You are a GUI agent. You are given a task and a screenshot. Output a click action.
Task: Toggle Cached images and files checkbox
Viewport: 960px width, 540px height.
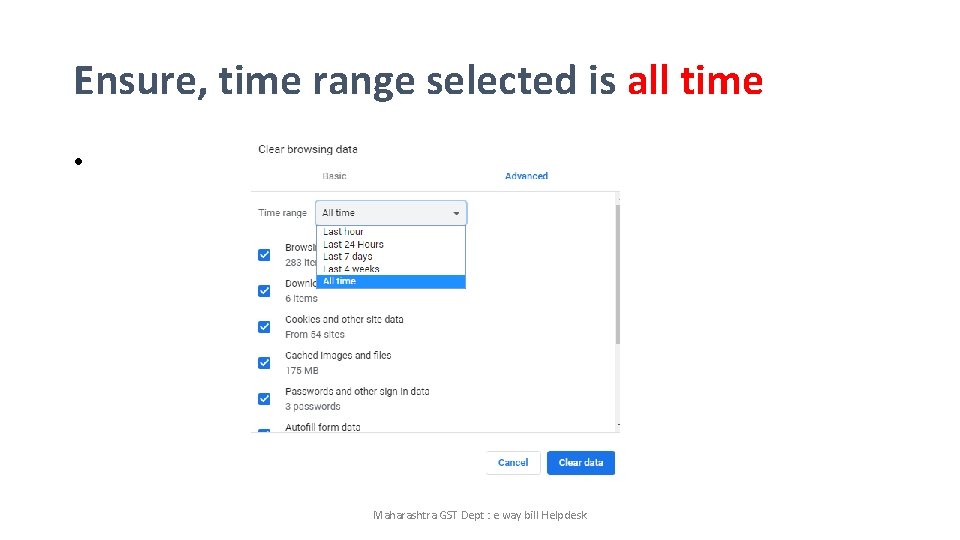point(264,363)
